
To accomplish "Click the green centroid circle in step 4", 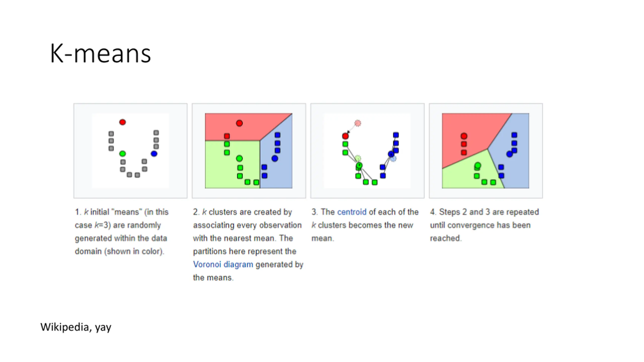I will pos(478,165).
